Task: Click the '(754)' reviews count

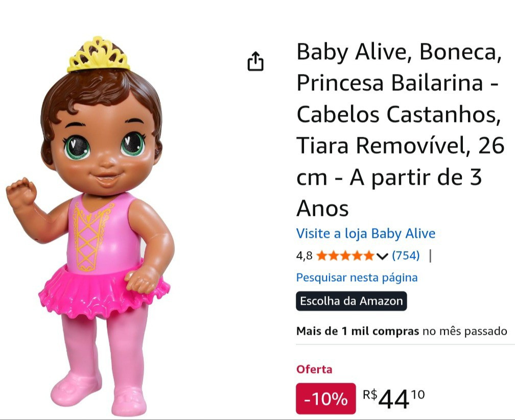Action: pos(407,255)
